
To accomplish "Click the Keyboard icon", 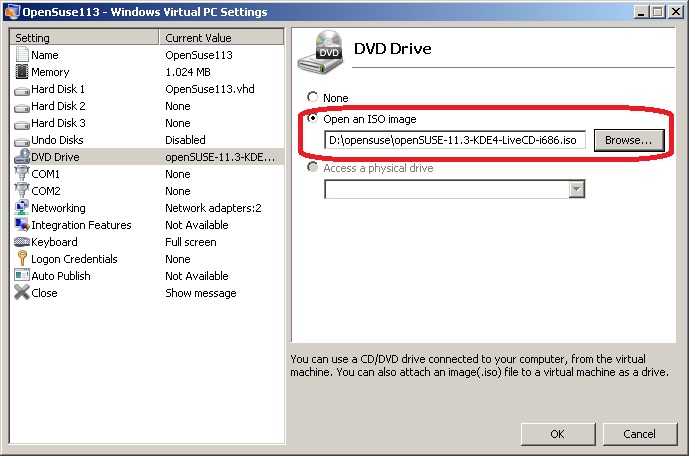I will coord(22,242).
